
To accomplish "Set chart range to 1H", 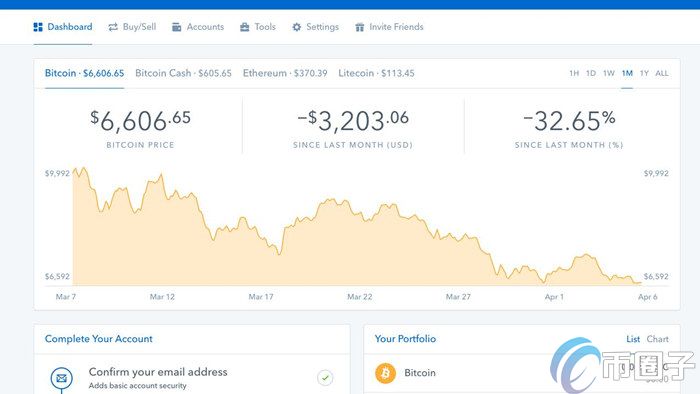I will tap(574, 73).
